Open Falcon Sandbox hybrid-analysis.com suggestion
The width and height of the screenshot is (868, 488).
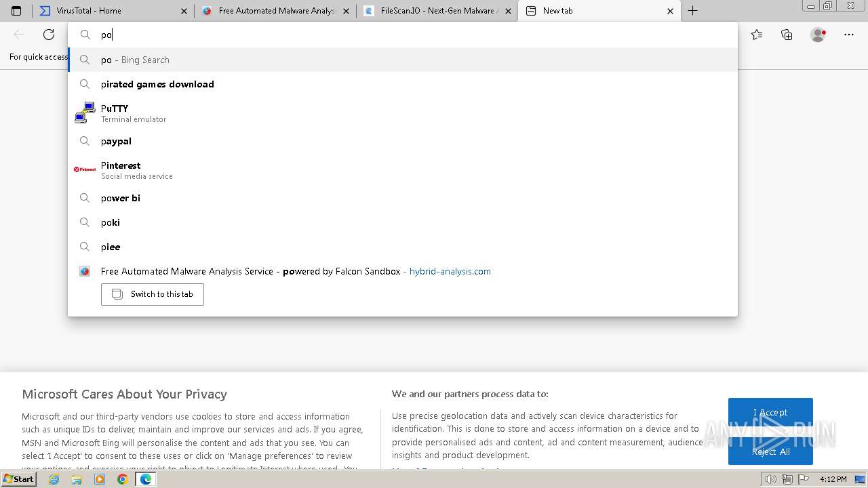tap(403, 271)
